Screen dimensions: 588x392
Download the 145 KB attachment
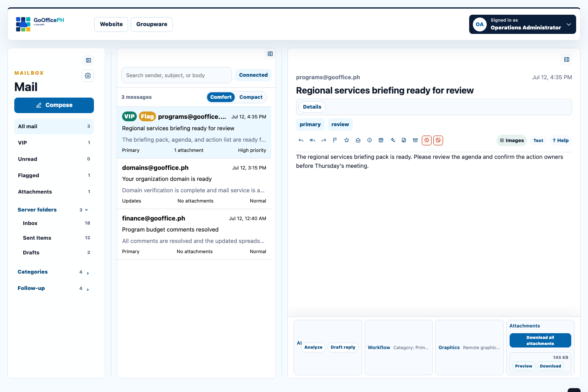550,366
